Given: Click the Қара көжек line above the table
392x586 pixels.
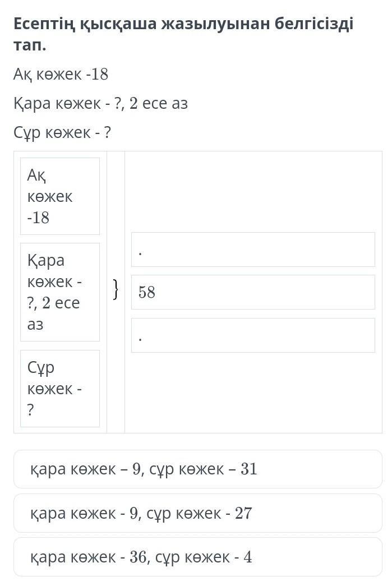Looking at the screenshot, I should click(100, 104).
